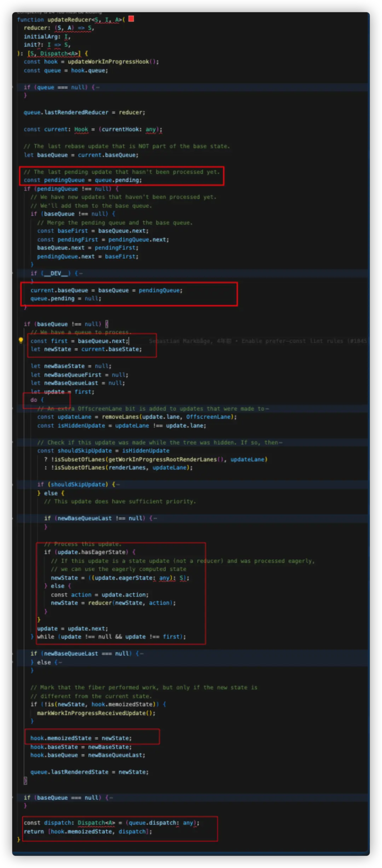Click 'if (update.hasEagerState)' line

click(x=89, y=552)
